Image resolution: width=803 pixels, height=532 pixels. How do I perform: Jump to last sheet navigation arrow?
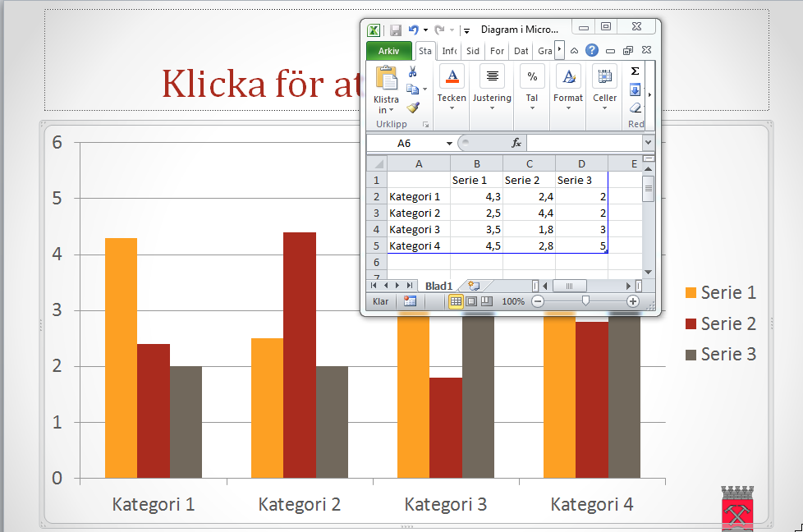point(409,286)
